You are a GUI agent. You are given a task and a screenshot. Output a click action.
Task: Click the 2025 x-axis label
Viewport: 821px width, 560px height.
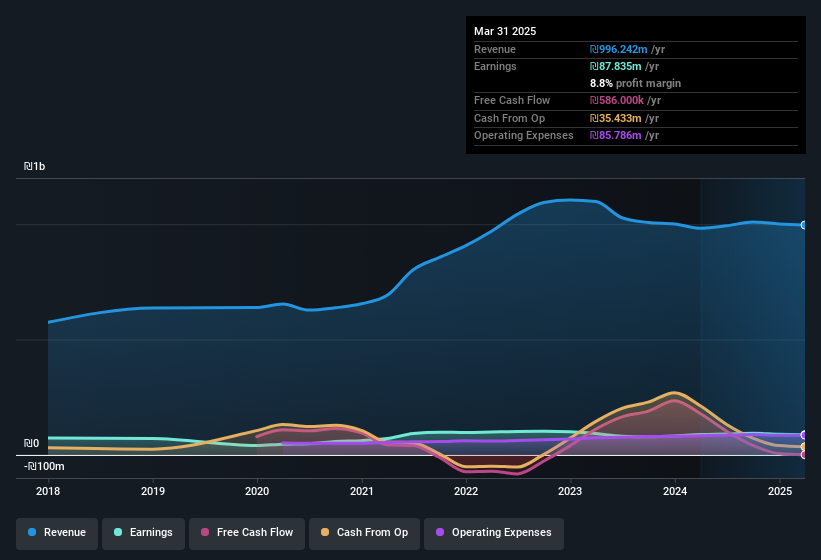(780, 491)
